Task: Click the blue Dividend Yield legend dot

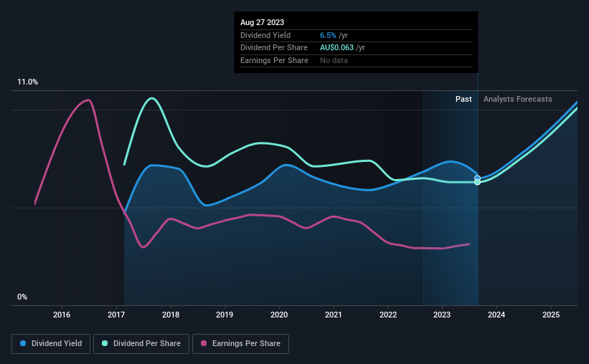Action: 23,343
